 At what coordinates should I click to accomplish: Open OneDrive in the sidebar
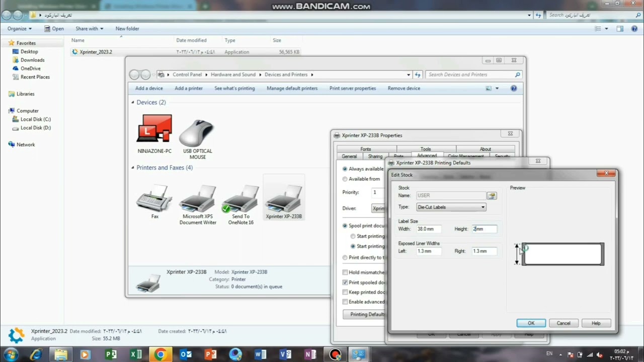point(30,68)
